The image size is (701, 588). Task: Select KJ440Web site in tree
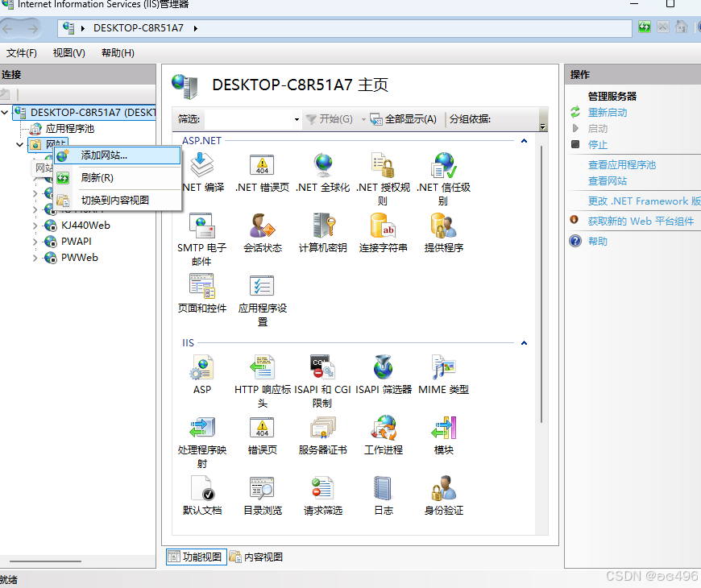(x=86, y=226)
